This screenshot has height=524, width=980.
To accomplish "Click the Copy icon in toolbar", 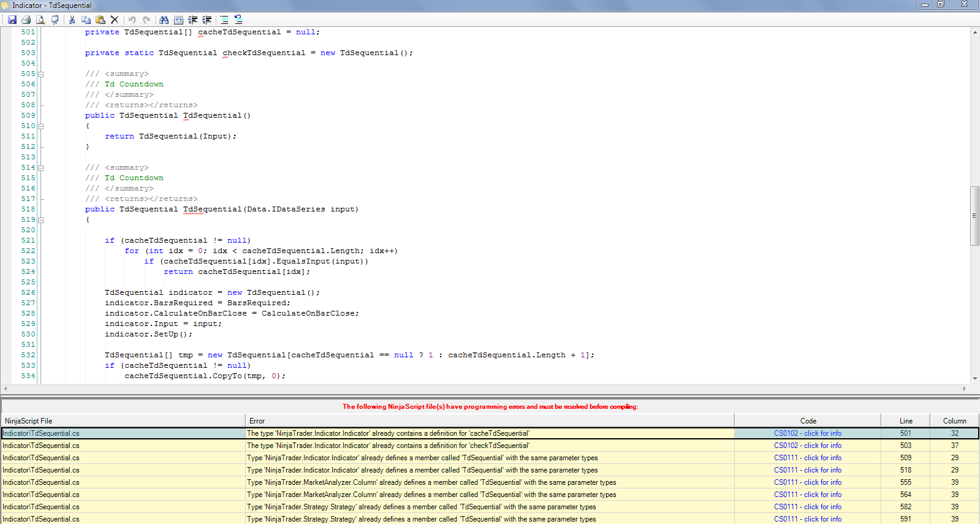I will [x=86, y=20].
